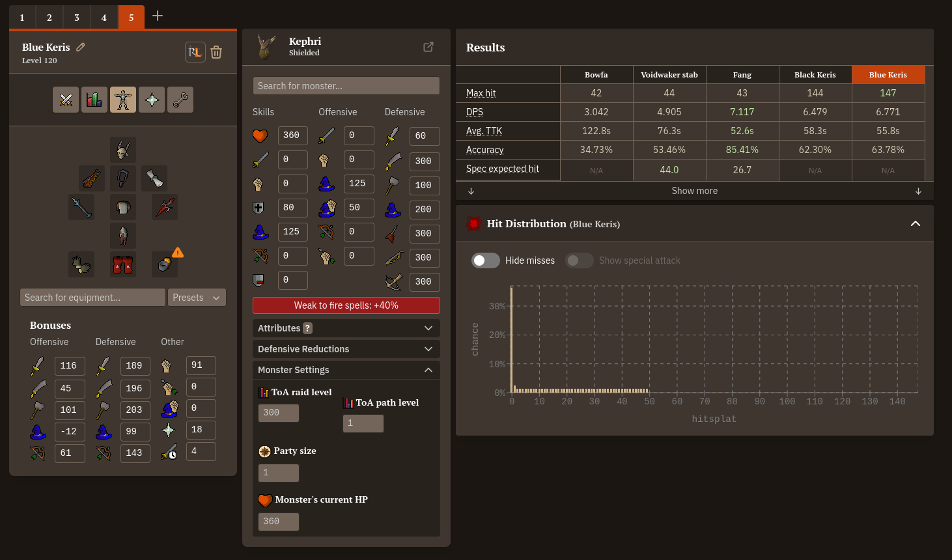Expand the Defensive Reductions section
This screenshot has height=560, width=952.
346,349
